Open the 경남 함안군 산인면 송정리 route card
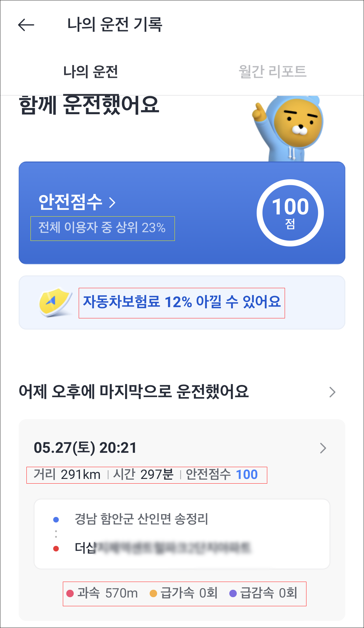Image resolution: width=364 pixels, height=628 pixels. [x=182, y=534]
